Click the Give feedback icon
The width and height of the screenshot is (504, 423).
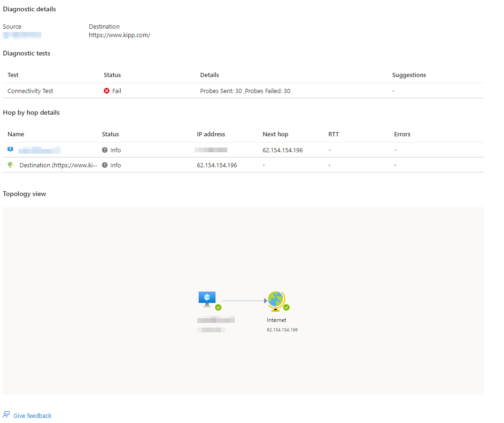click(6, 415)
